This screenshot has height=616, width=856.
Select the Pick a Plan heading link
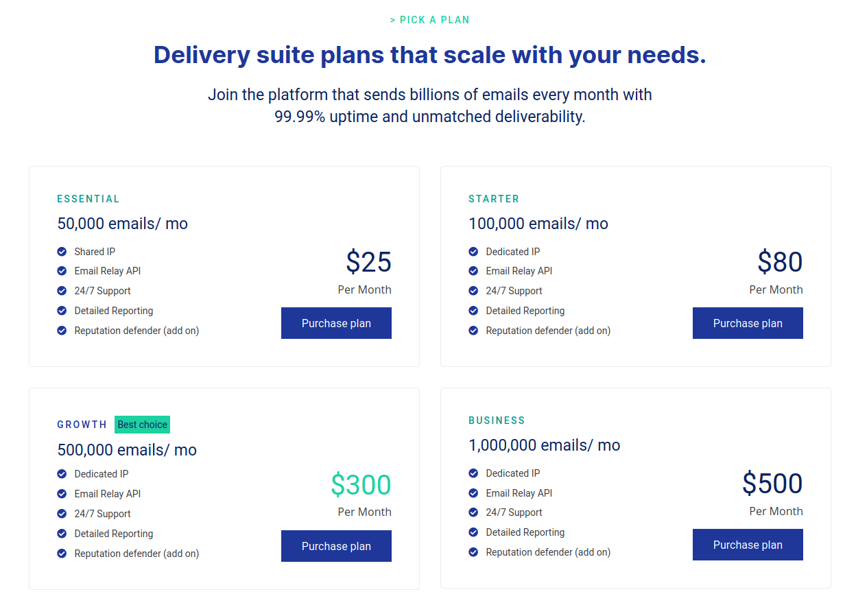pyautogui.click(x=430, y=20)
